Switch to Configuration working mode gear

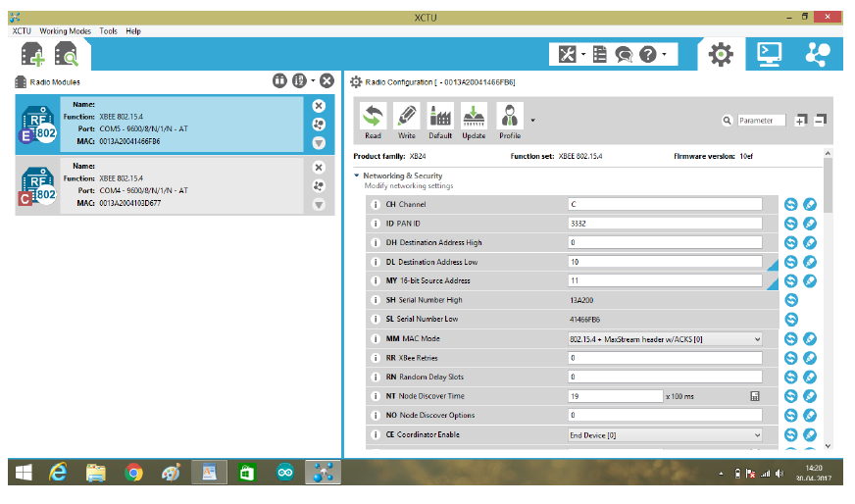tap(721, 55)
